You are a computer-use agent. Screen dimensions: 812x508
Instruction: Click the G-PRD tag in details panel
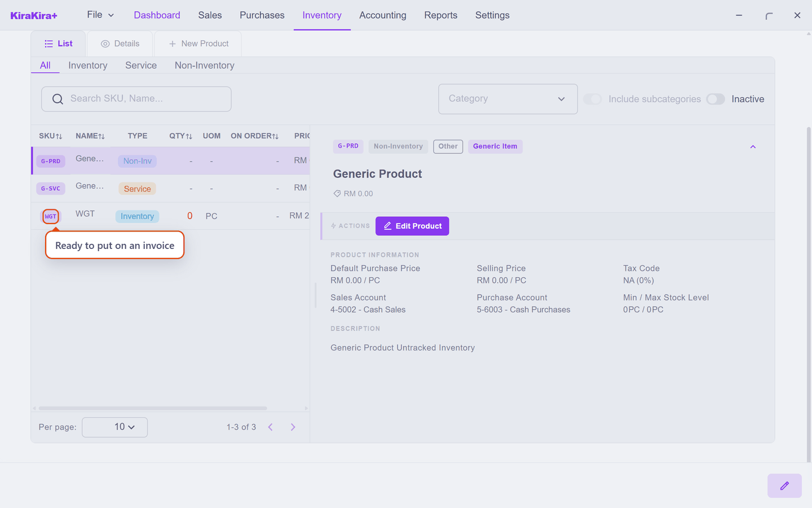pos(348,147)
